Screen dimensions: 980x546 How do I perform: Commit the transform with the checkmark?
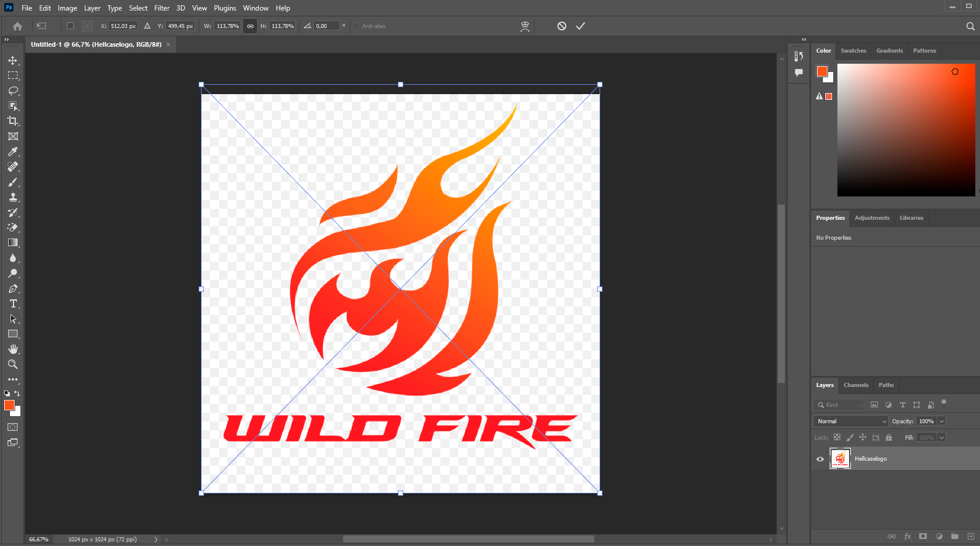(x=580, y=26)
